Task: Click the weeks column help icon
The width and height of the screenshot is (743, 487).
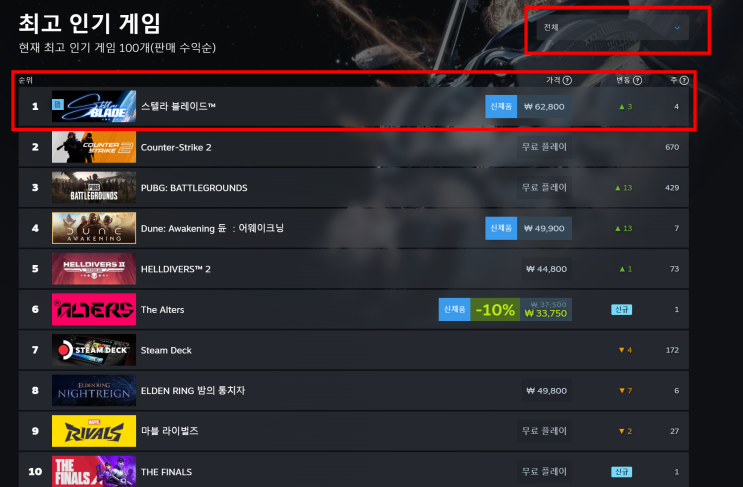Action: coord(684,80)
